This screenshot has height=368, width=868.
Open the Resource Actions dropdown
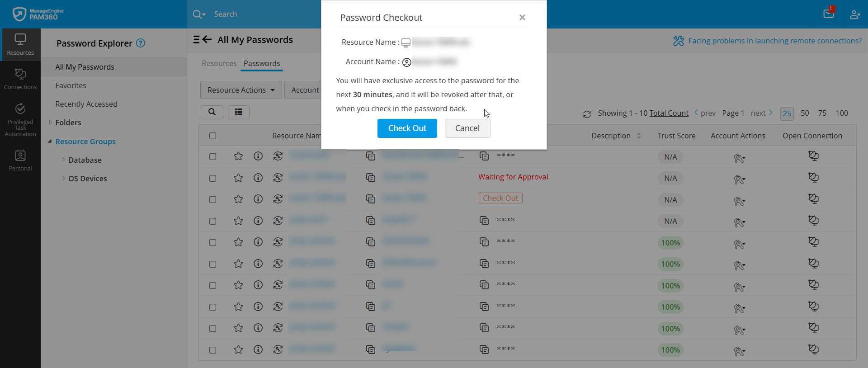pos(241,90)
